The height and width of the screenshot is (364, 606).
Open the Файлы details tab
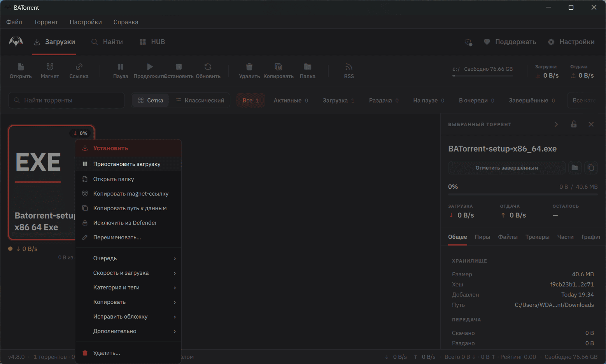(x=508, y=237)
